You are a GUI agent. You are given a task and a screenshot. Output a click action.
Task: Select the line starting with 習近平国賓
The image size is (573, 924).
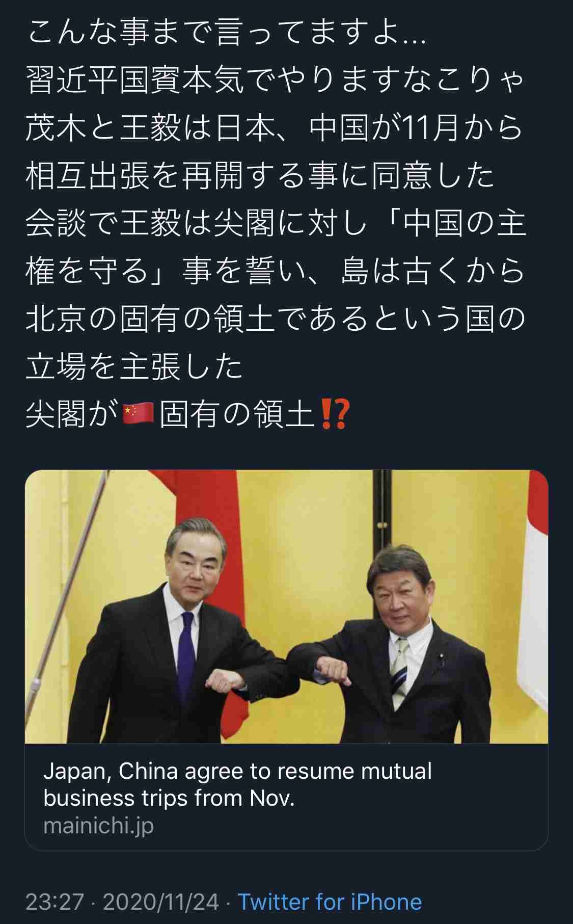coord(275,82)
